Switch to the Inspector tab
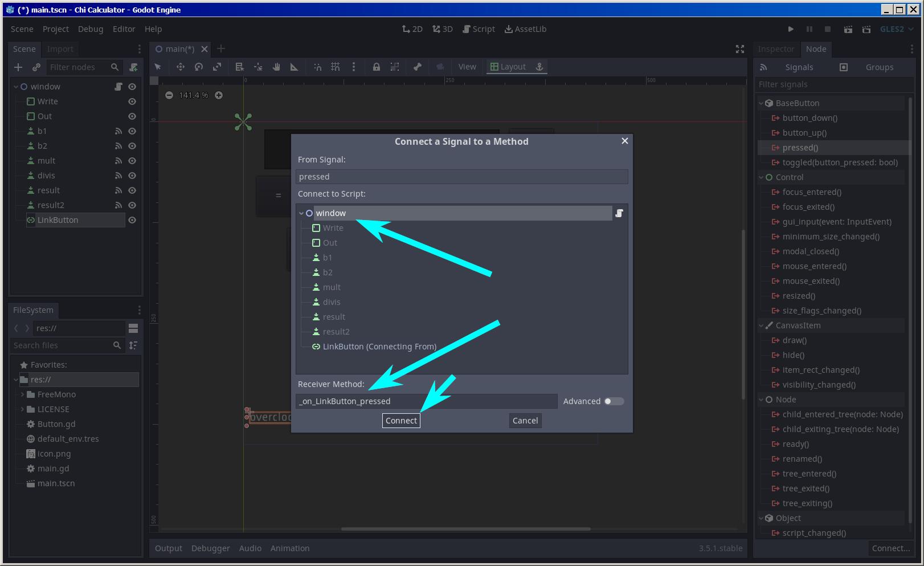 tap(775, 49)
